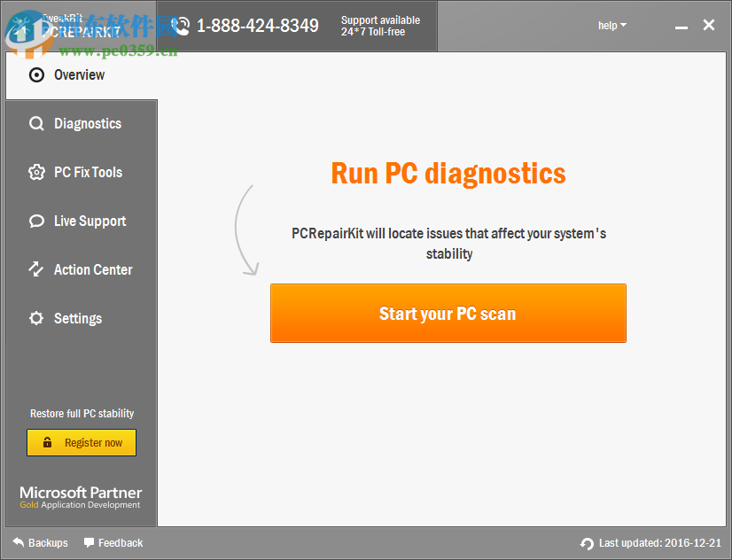This screenshot has height=560, width=732.
Task: Click the Register now button
Action: [82, 442]
